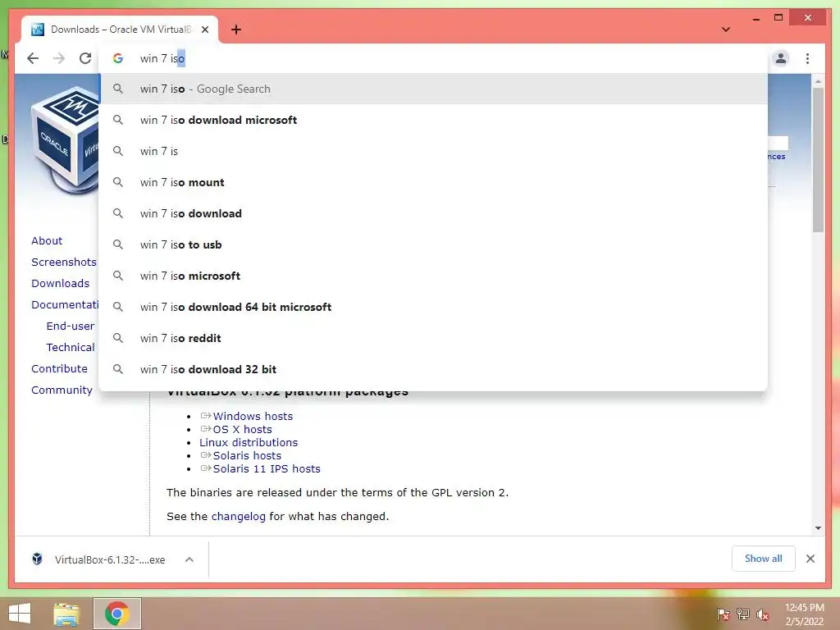Open the Screenshots sidebar link
Viewport: 840px width, 630px height.
coord(64,262)
